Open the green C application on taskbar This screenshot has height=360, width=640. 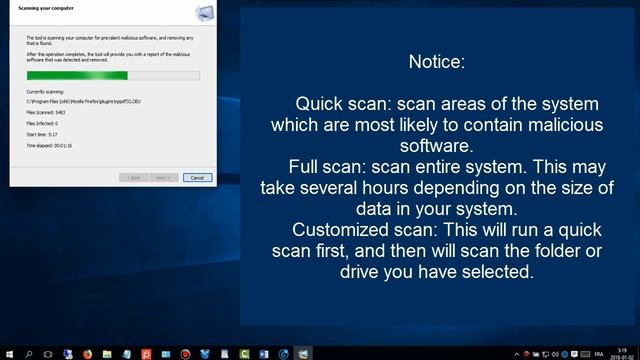point(244,354)
